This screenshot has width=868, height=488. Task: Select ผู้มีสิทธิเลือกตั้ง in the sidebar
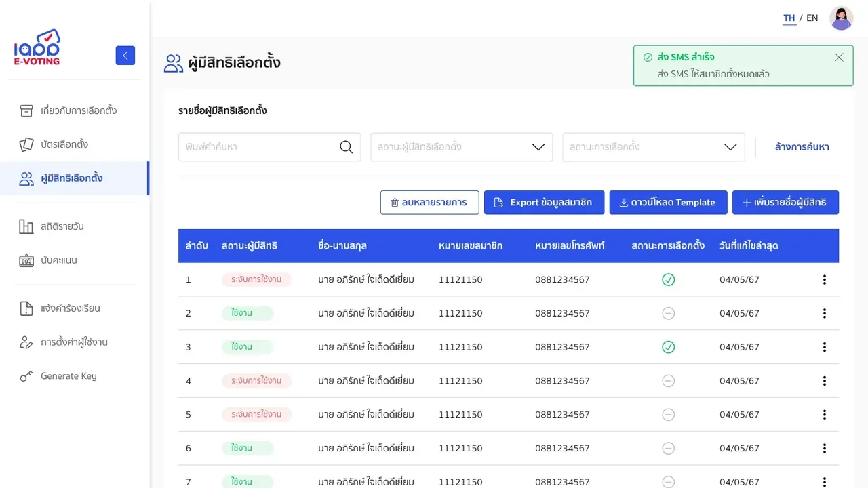(x=75, y=178)
